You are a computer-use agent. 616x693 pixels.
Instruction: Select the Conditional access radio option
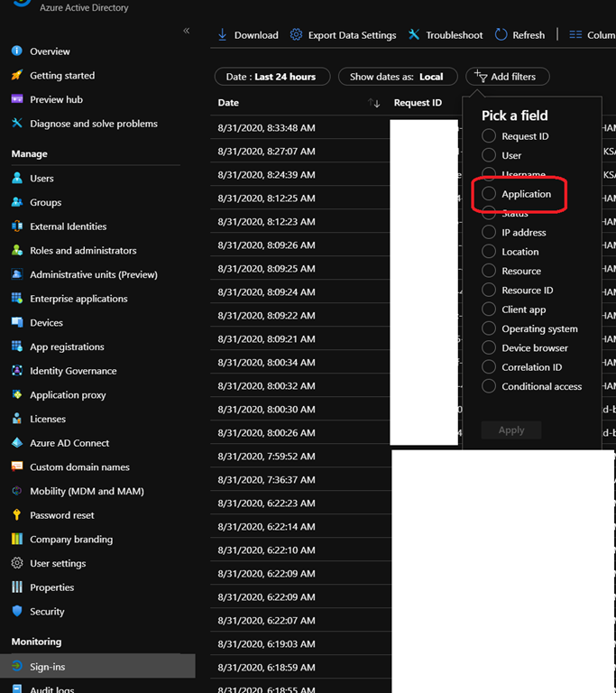489,386
